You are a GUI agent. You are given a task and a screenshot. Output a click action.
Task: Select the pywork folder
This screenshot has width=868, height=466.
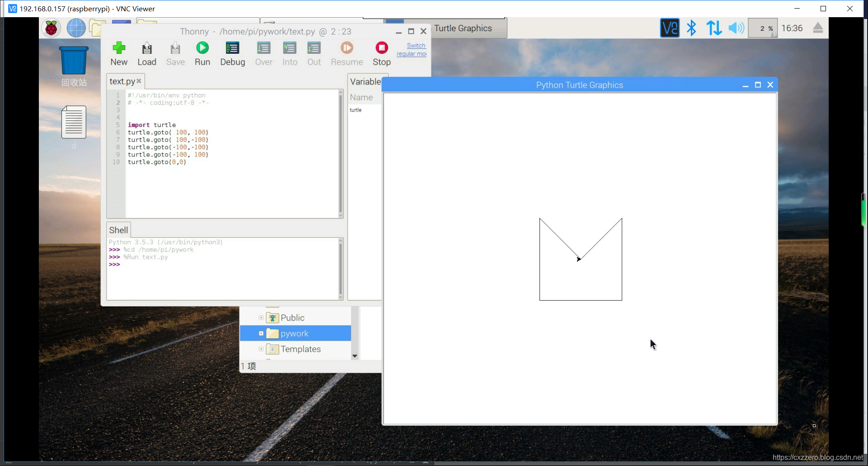295,334
